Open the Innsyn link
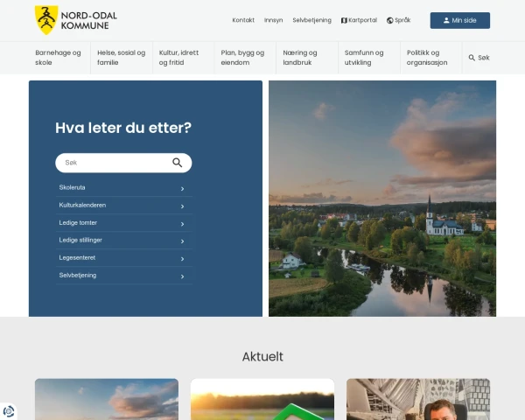The image size is (525, 420). click(x=274, y=20)
